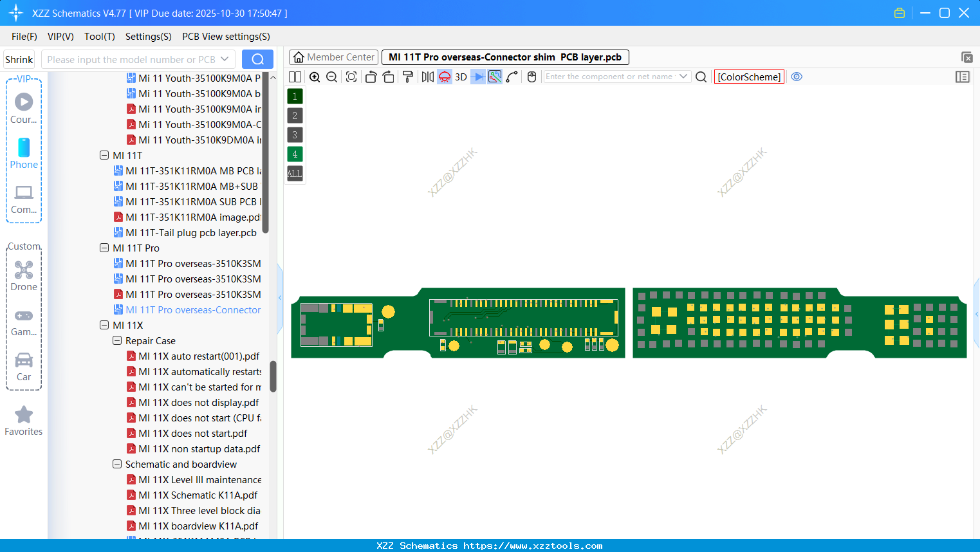980x552 pixels.
Task: Select the zoom out tool
Action: tap(331, 77)
